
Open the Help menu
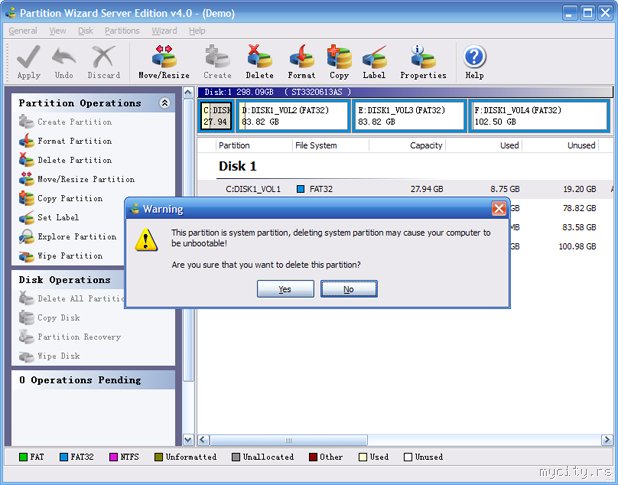197,31
